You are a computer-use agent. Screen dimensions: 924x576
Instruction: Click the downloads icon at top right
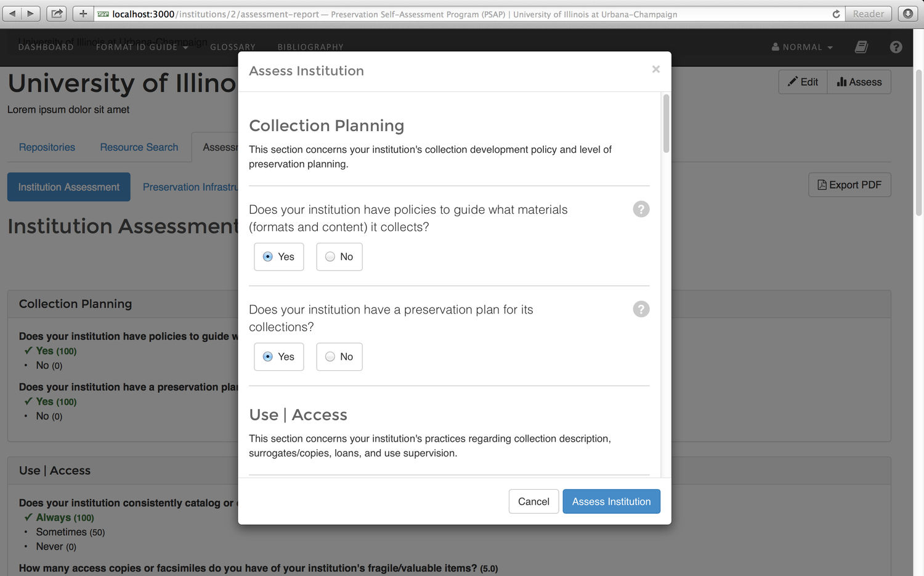click(907, 13)
